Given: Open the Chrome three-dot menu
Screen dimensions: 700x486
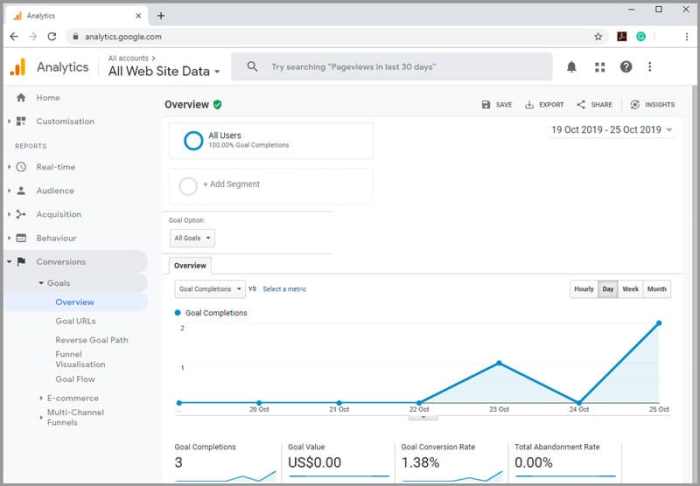Looking at the screenshot, I should [x=687, y=37].
